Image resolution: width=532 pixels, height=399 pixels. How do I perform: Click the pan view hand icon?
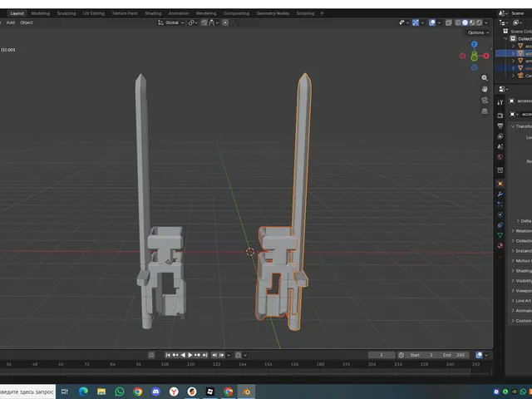[485, 89]
